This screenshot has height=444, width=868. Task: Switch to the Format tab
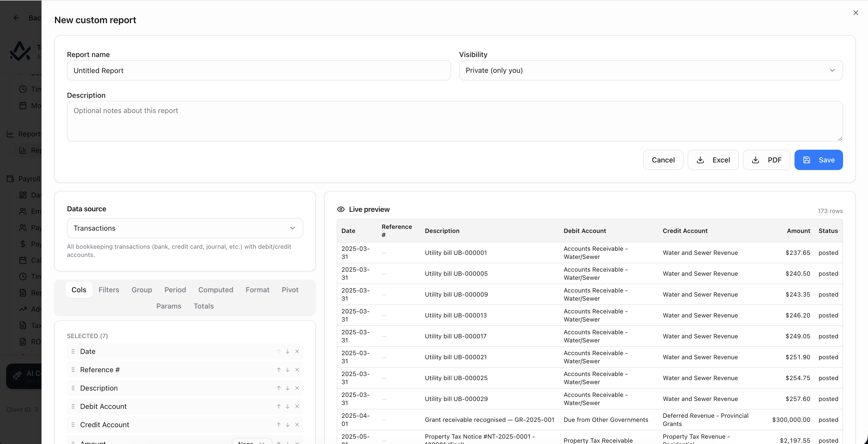[x=257, y=290]
